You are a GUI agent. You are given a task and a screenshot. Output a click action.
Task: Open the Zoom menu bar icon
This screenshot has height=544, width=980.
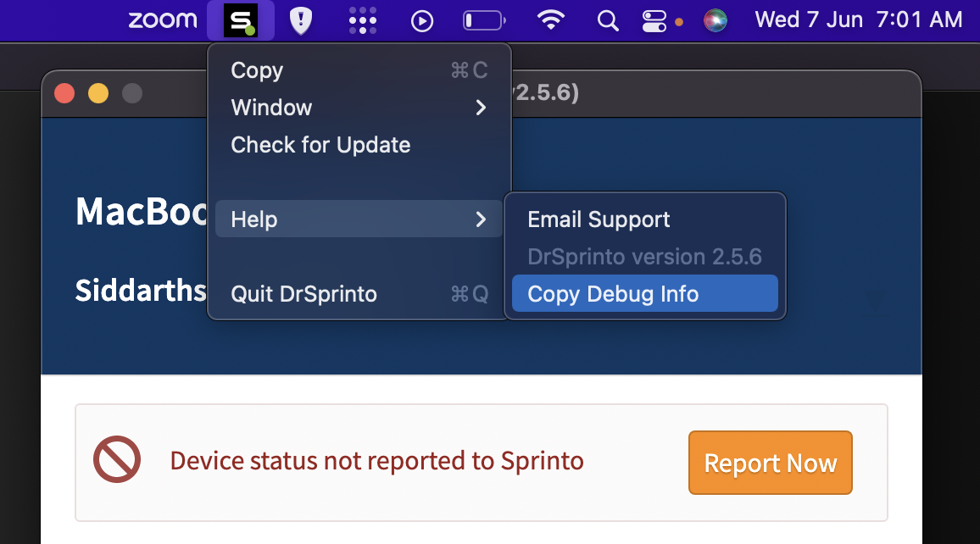click(x=163, y=20)
